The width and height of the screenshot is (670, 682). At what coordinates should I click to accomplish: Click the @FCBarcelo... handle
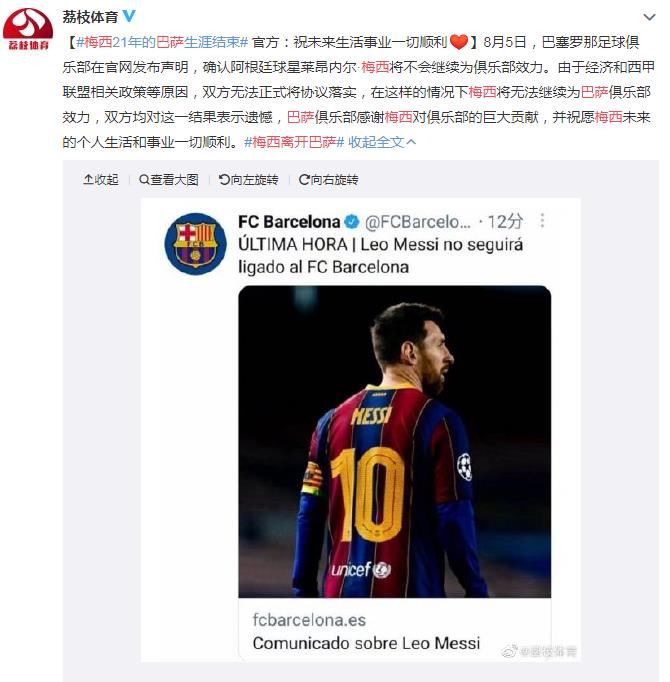[x=418, y=222]
